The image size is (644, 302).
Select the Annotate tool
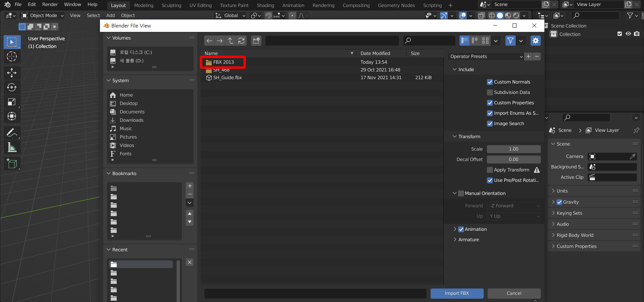point(12,133)
